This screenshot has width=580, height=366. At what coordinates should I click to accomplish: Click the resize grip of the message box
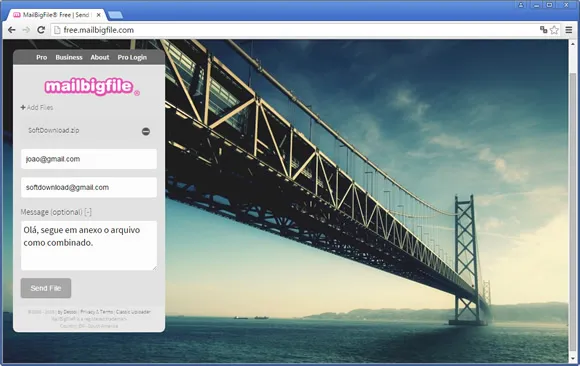[155, 268]
